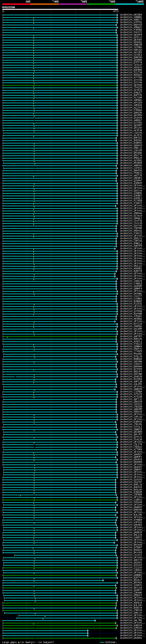The image size is (146, 644).
Task: Open hit UniRef100_C4JXC2
Action: pyautogui.click(x=131, y=555)
